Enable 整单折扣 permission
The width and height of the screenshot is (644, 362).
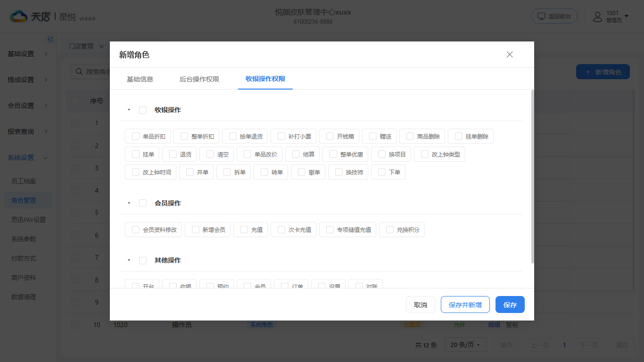click(184, 136)
